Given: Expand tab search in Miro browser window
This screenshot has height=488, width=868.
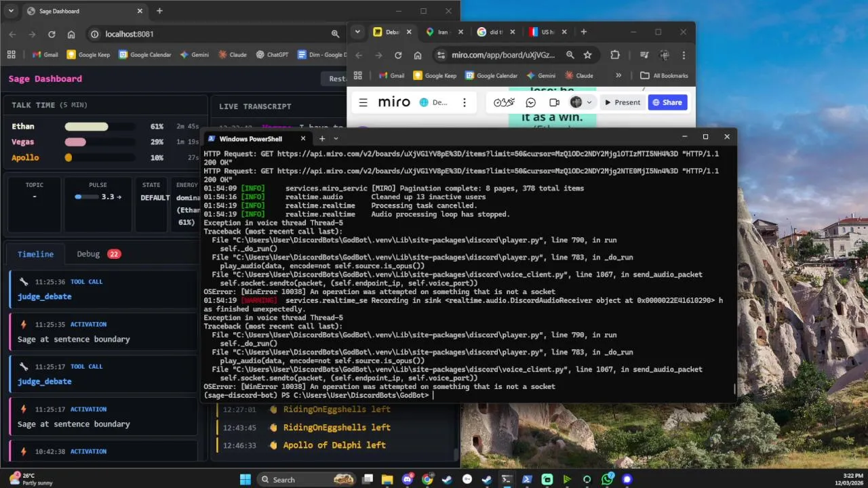Looking at the screenshot, I should click(x=358, y=32).
